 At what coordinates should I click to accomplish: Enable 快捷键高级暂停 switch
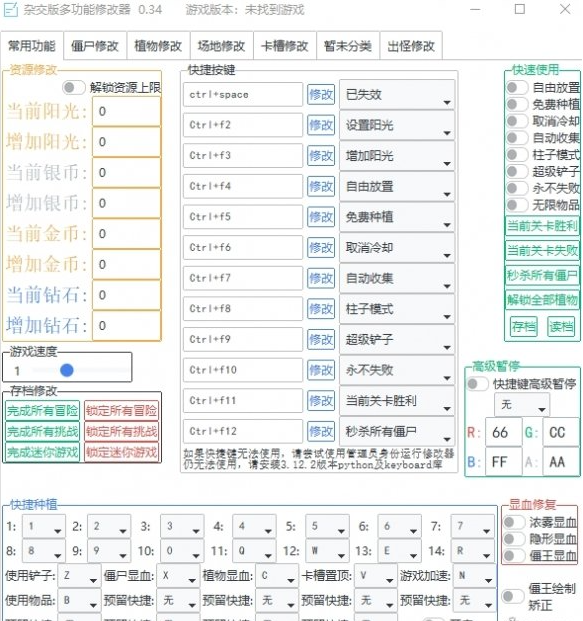(x=477, y=384)
